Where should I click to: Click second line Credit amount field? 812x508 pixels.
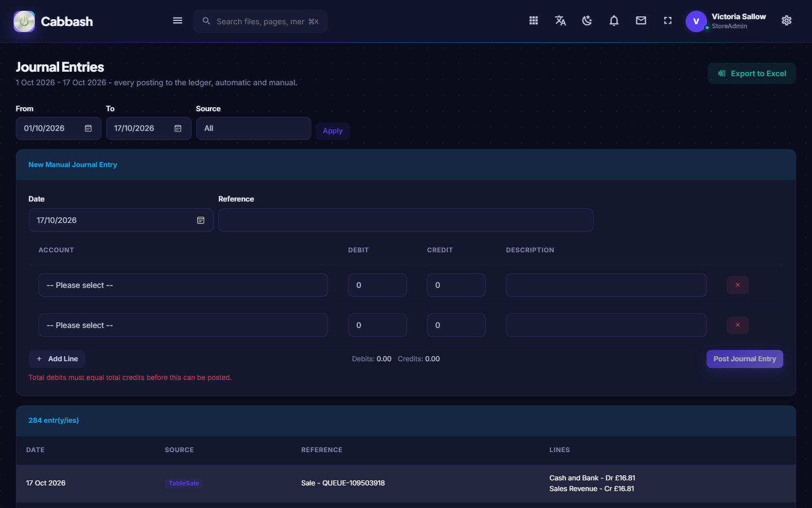click(x=456, y=325)
